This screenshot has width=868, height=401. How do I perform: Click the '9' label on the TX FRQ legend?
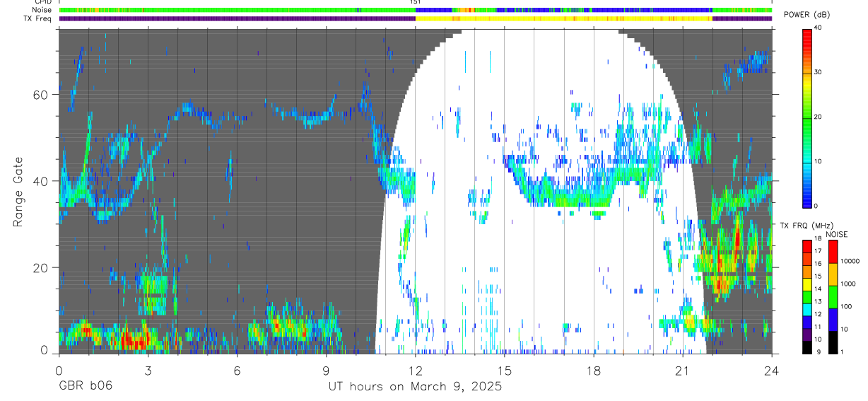point(817,353)
